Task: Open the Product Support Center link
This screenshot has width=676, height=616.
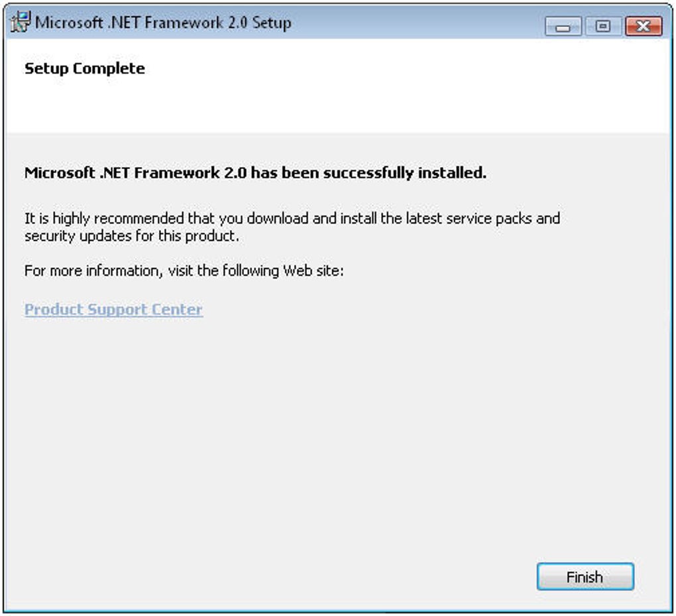Action: pos(113,310)
